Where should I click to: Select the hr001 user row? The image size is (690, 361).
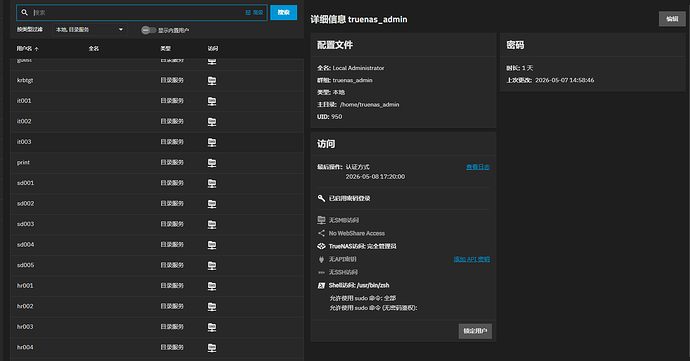point(157,286)
